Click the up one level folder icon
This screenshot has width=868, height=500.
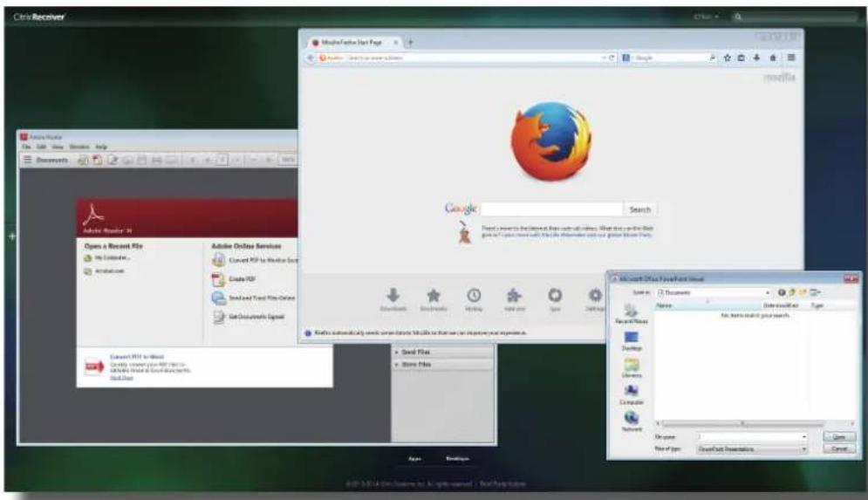tap(791, 292)
